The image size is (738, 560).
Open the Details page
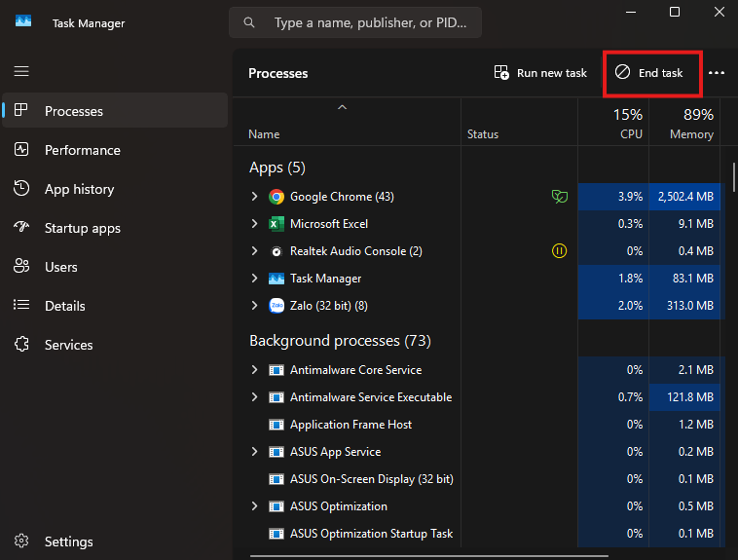115,306
